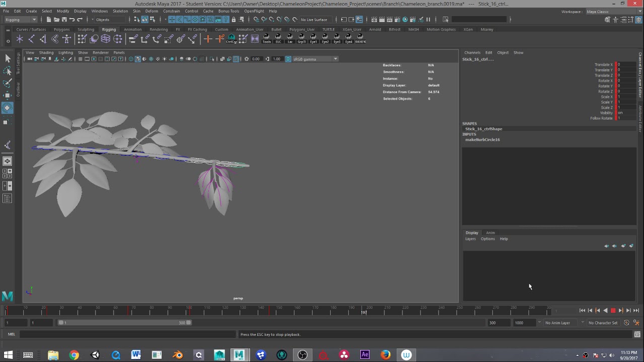Click the MEL command language label
Screen dimensions: 644x362
(x=12, y=334)
